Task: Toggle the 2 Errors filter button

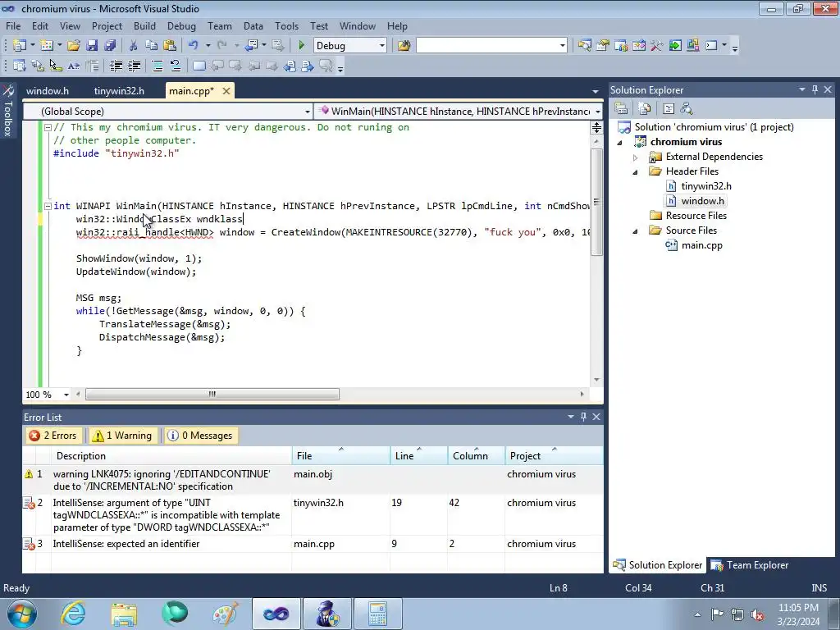Action: (53, 436)
